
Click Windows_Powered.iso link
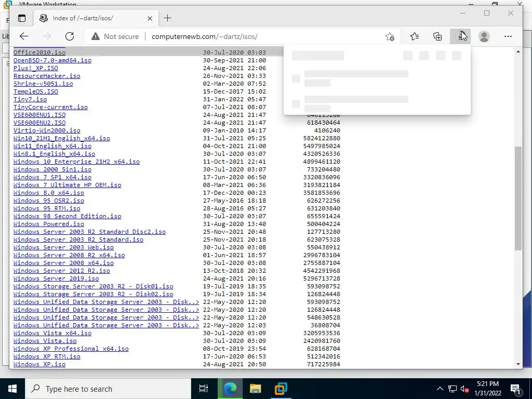(48, 224)
